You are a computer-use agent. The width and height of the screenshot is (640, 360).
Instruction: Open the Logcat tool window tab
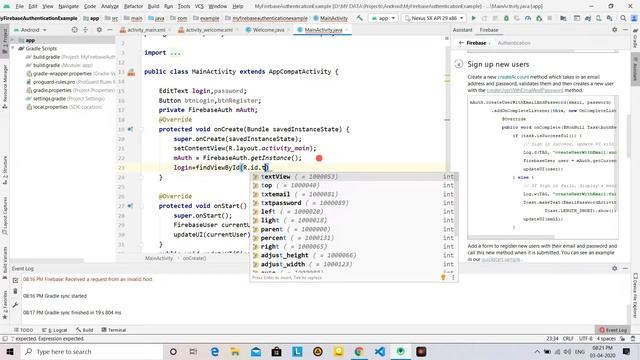(x=54, y=330)
